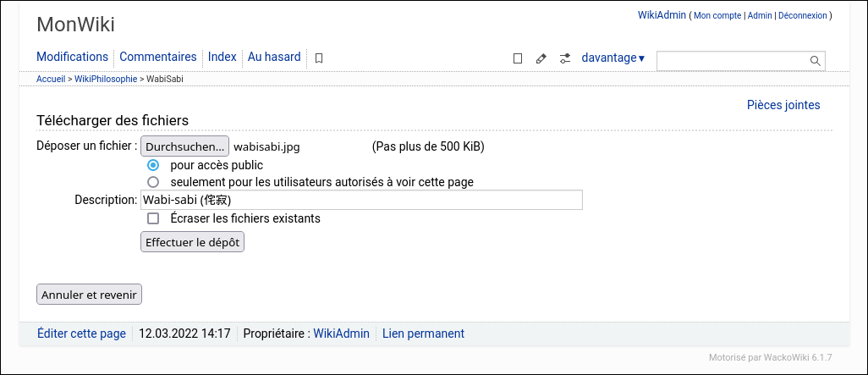Screen dimensions: 868x375
Task: Open page properties via the sliders icon
Action: pos(565,58)
